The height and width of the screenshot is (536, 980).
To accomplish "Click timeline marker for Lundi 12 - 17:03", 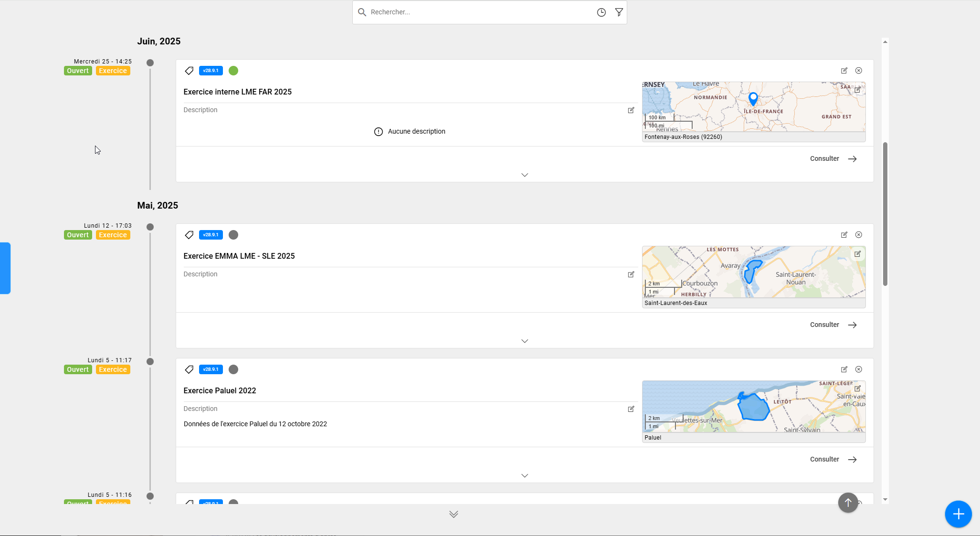I will 150,227.
